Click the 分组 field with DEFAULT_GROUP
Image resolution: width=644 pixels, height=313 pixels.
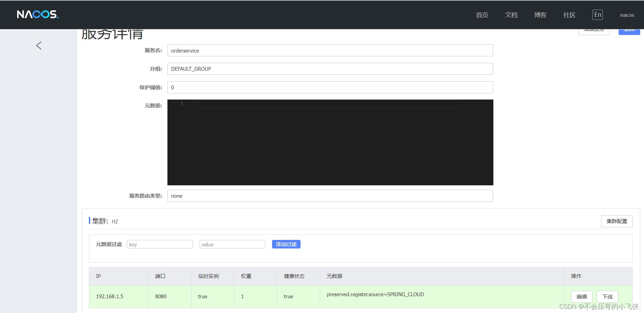330,69
